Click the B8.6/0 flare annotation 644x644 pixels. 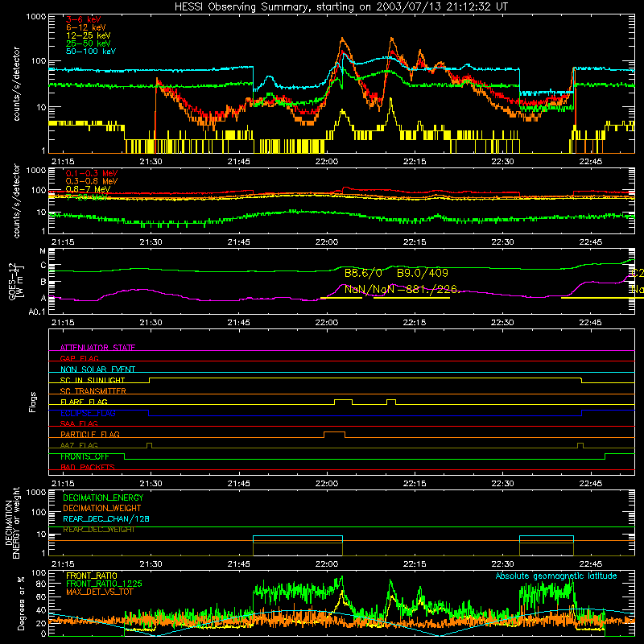[x=363, y=273]
